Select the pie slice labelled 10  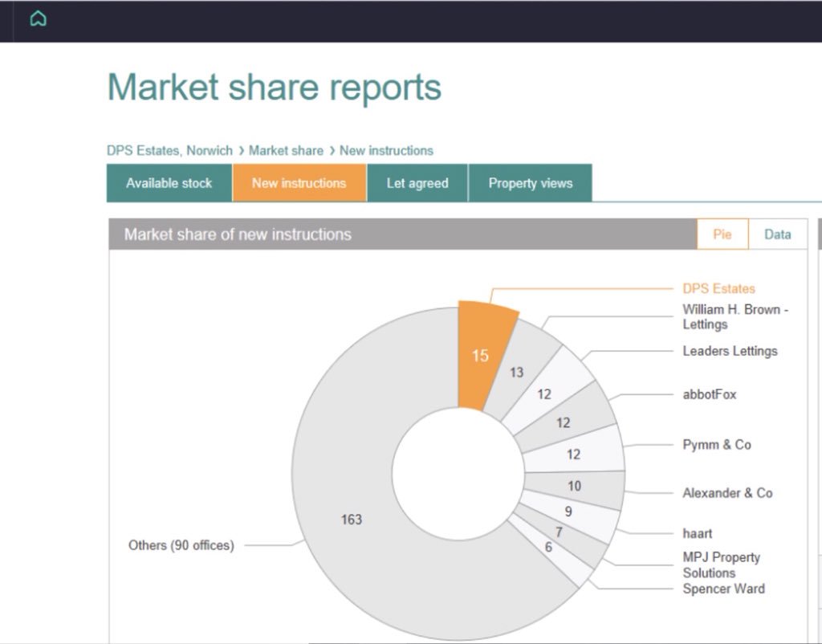(575, 486)
